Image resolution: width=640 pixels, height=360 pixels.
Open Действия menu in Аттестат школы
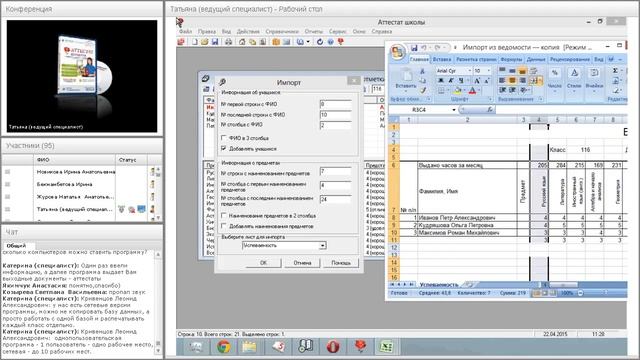click(248, 31)
